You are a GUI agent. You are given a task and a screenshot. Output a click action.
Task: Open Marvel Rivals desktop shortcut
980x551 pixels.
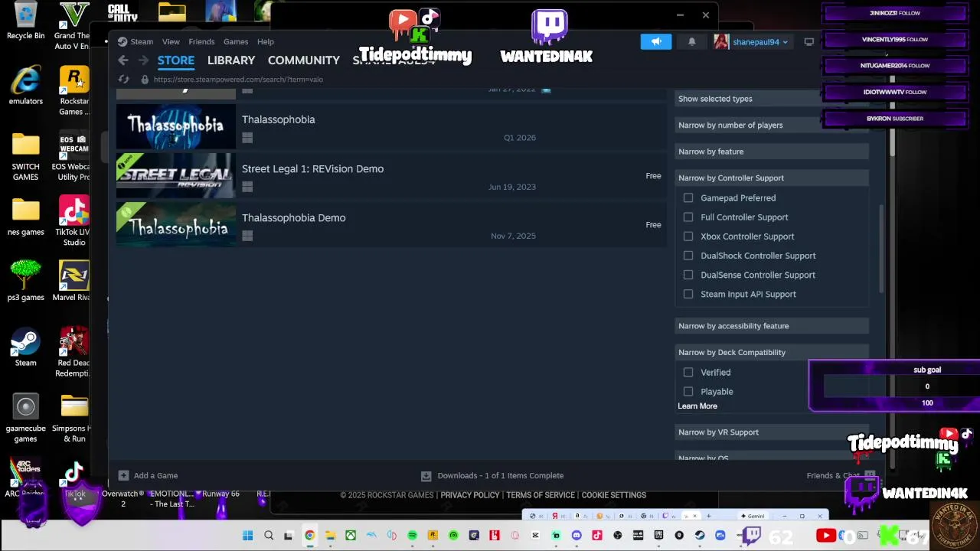tap(74, 281)
